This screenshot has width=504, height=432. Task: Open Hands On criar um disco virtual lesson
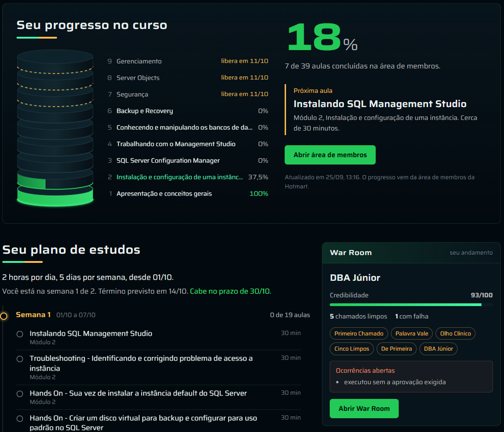point(143,423)
